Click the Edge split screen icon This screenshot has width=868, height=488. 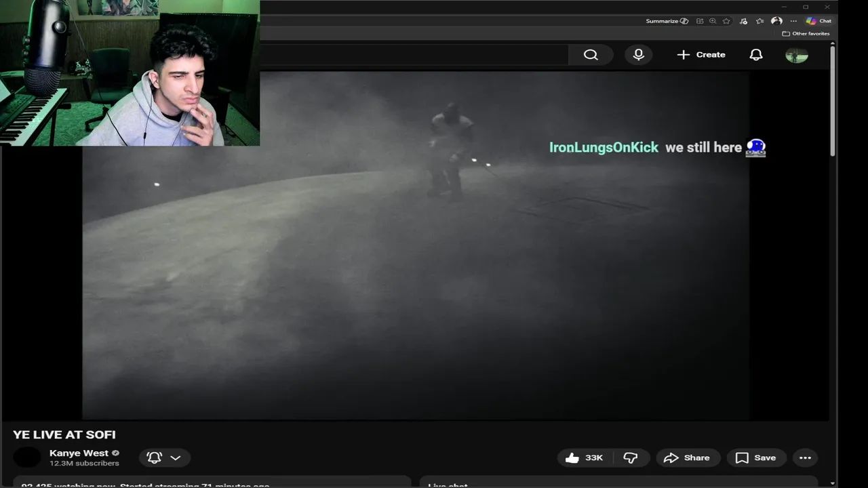(x=700, y=21)
